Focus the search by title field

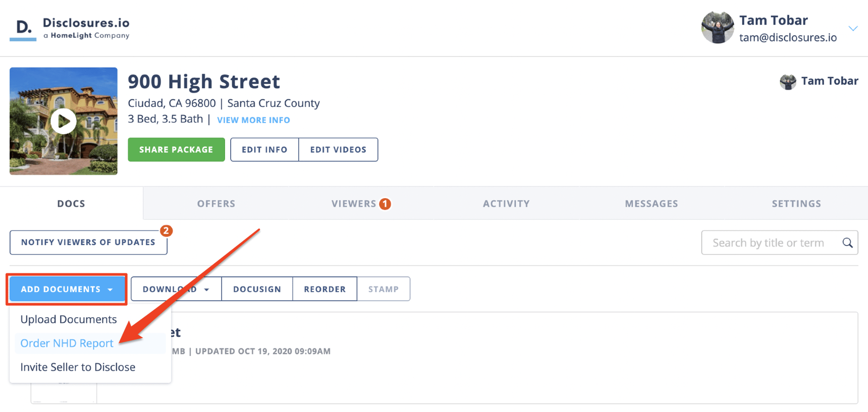768,243
